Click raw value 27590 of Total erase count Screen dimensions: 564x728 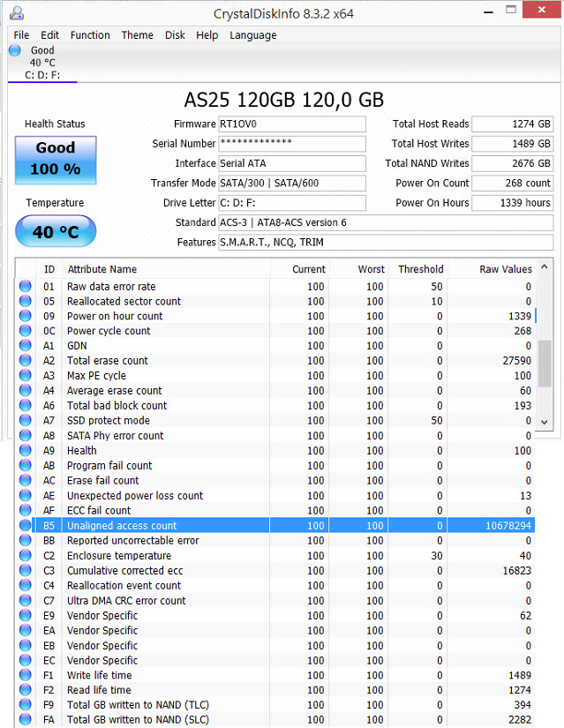[x=516, y=361]
